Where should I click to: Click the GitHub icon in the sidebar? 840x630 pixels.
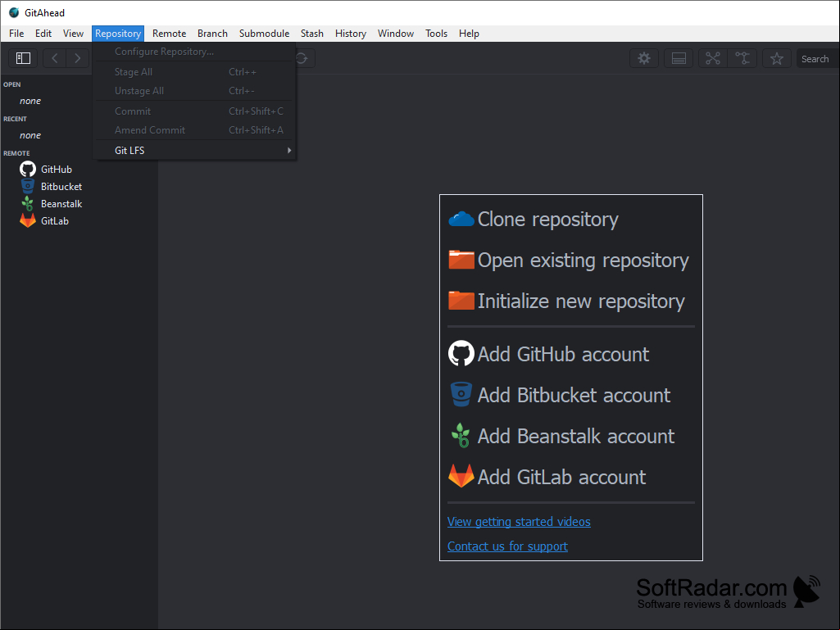(28, 170)
